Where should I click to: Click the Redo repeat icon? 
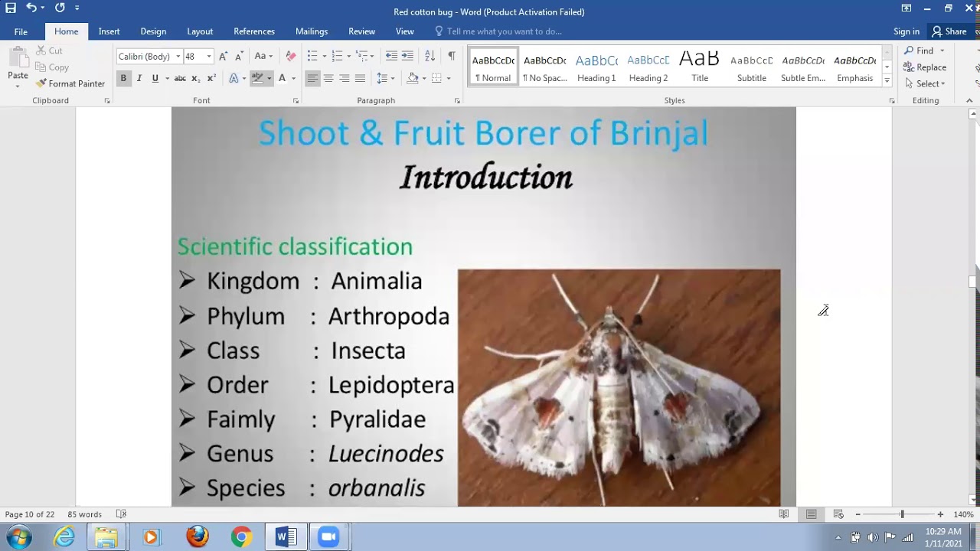click(x=60, y=8)
